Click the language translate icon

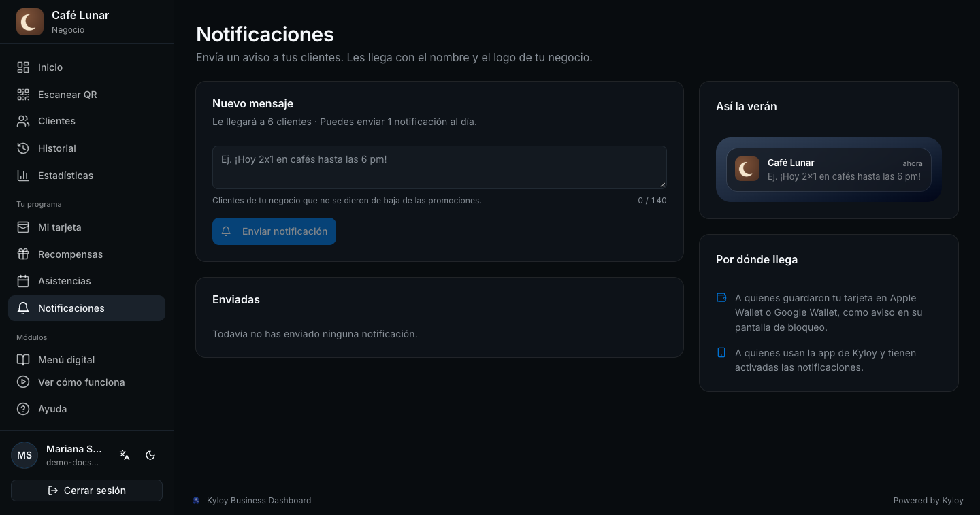(125, 455)
